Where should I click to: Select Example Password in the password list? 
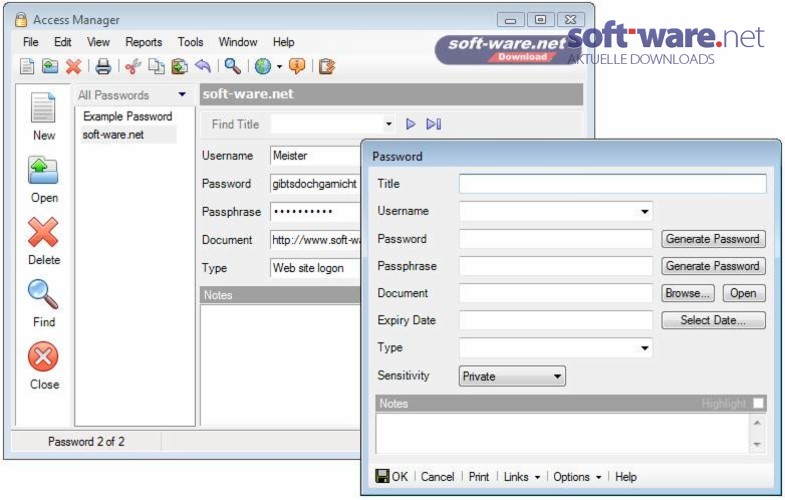point(127,116)
